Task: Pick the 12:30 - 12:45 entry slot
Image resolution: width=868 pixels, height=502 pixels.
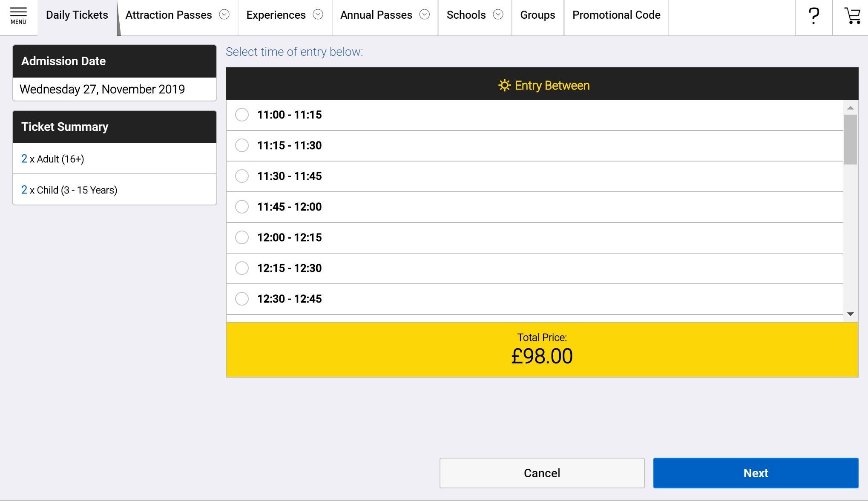Action: point(242,299)
